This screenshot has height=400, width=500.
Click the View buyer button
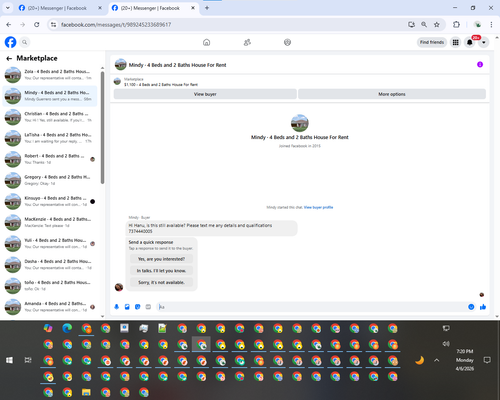pyautogui.click(x=205, y=94)
